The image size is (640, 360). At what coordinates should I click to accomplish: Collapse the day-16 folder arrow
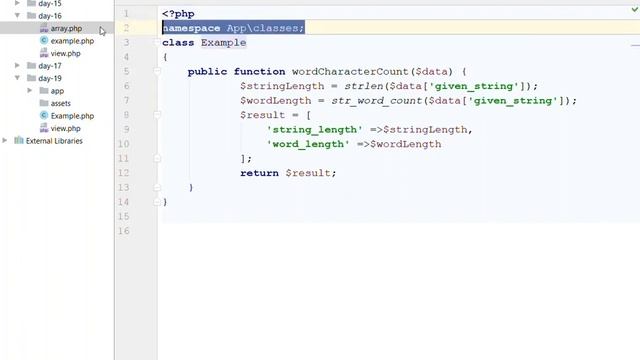click(x=17, y=16)
